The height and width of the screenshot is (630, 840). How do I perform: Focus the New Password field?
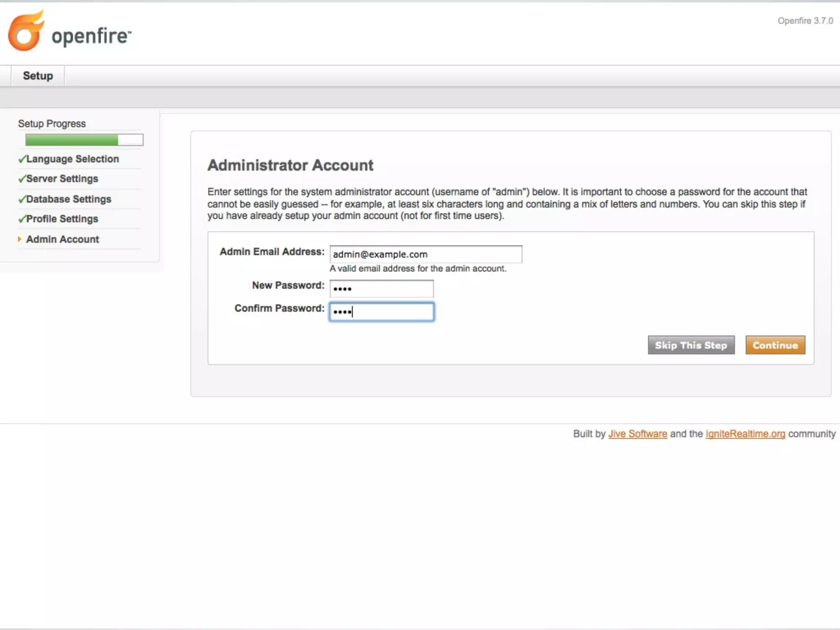pos(381,289)
